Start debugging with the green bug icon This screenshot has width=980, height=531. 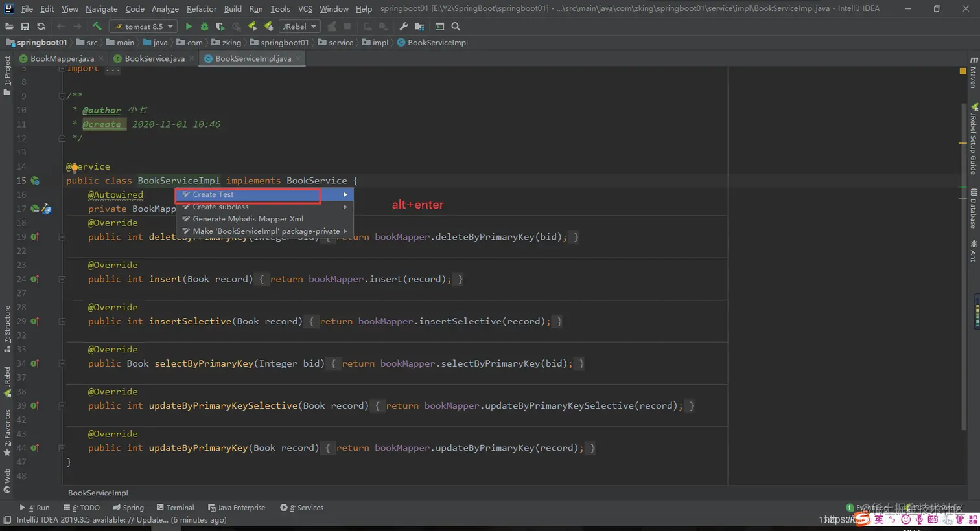point(204,27)
